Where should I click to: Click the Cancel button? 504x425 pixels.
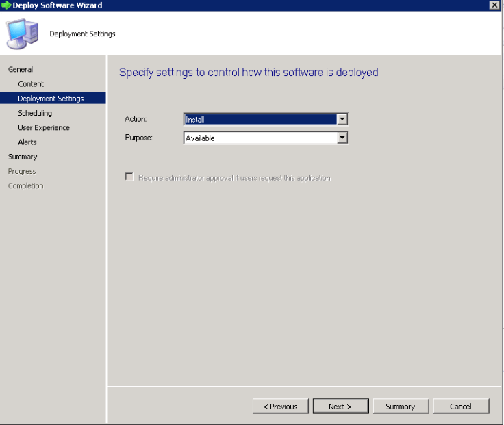[461, 406]
